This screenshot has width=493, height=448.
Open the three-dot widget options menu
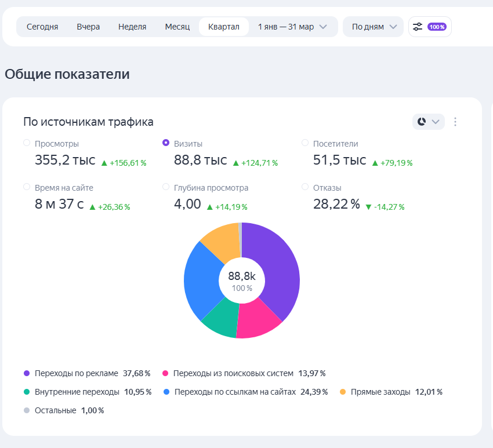click(455, 122)
